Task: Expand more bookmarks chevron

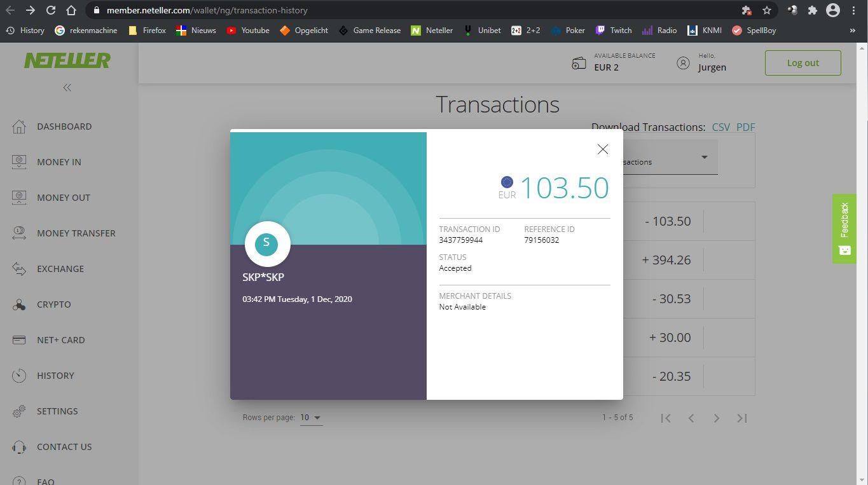Action: click(852, 31)
